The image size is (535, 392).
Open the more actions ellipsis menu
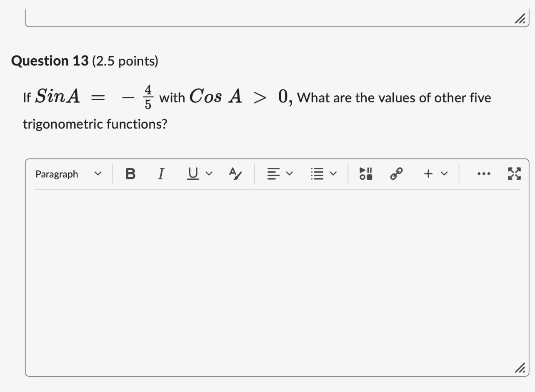(483, 174)
